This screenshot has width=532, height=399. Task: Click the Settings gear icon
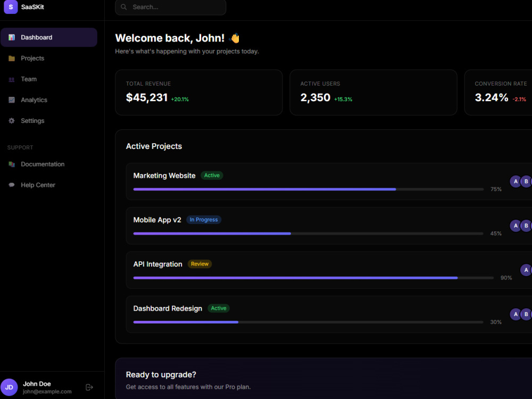pyautogui.click(x=12, y=121)
